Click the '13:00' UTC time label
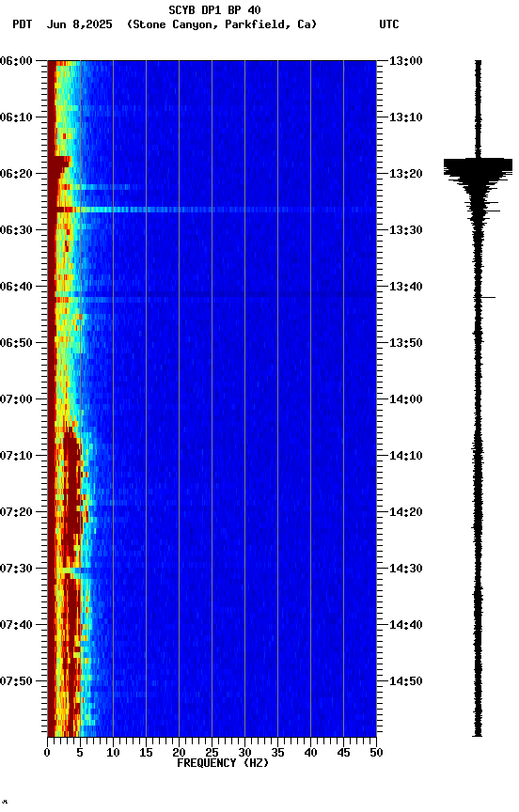 (x=406, y=61)
